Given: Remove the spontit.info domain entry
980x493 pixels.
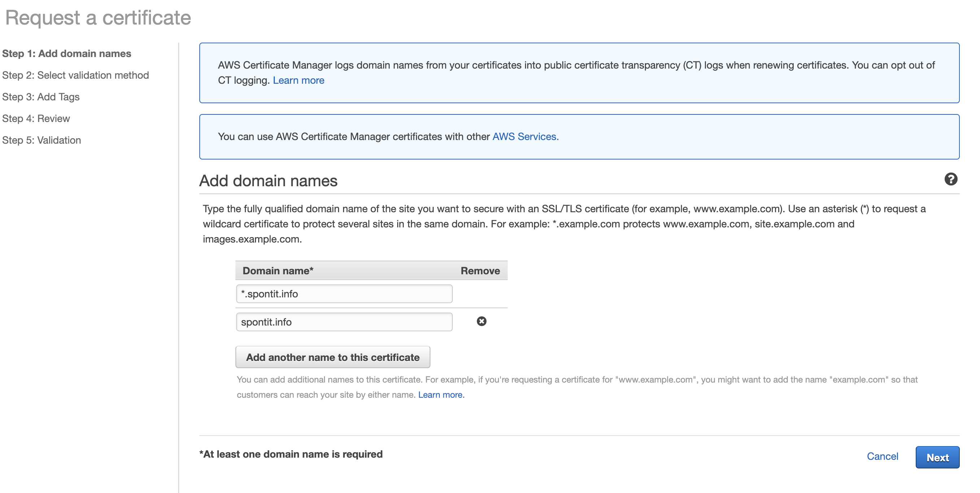Looking at the screenshot, I should click(481, 321).
